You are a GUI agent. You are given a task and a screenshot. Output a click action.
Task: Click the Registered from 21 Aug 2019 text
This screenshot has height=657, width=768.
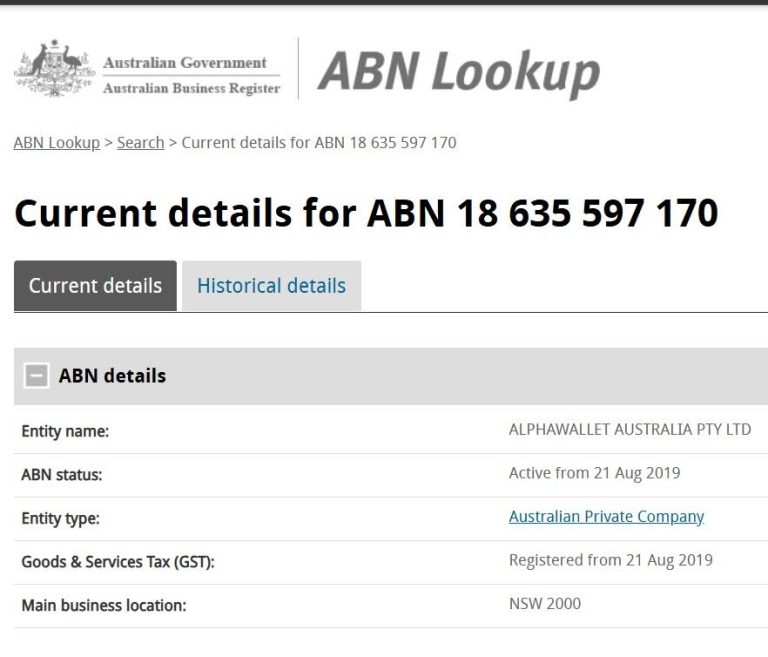tap(610, 560)
